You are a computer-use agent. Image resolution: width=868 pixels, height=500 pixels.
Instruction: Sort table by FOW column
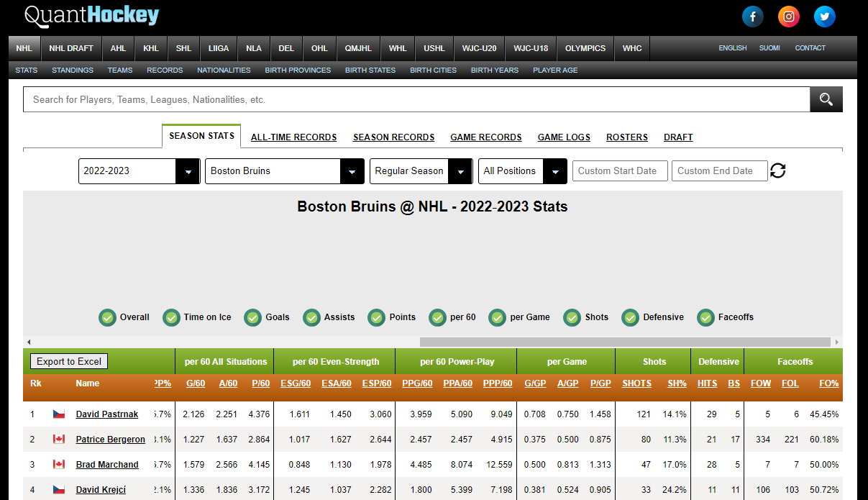click(x=761, y=383)
